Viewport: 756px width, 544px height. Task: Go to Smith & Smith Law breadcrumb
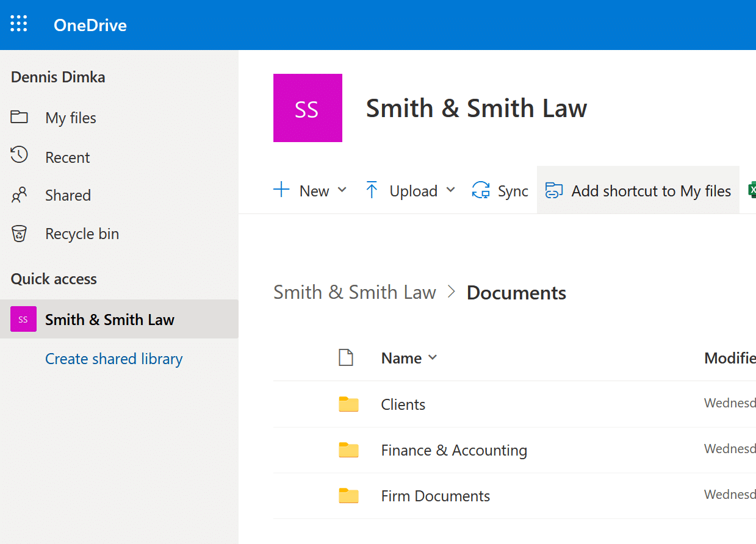355,292
